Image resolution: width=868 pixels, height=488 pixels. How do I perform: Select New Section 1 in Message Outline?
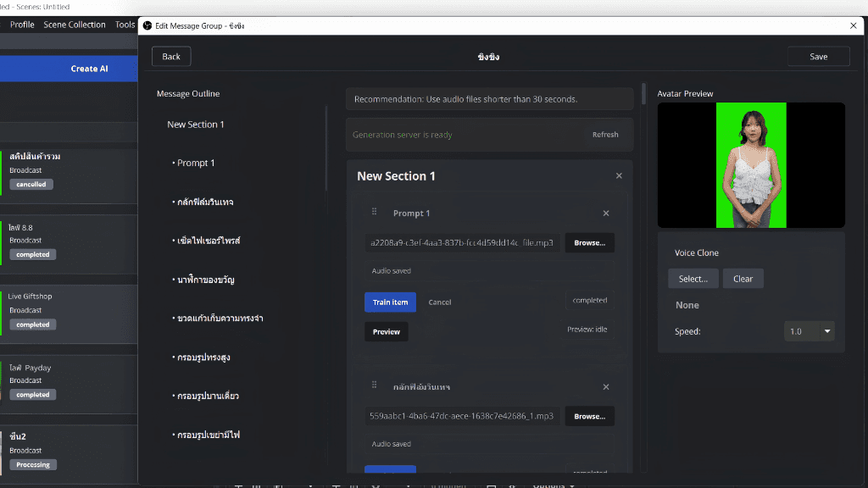(196, 125)
